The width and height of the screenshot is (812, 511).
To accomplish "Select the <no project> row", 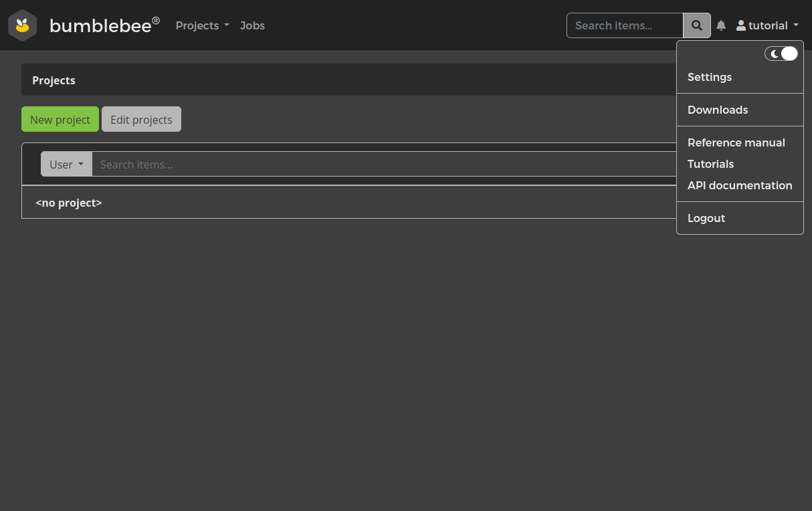I will (x=69, y=203).
